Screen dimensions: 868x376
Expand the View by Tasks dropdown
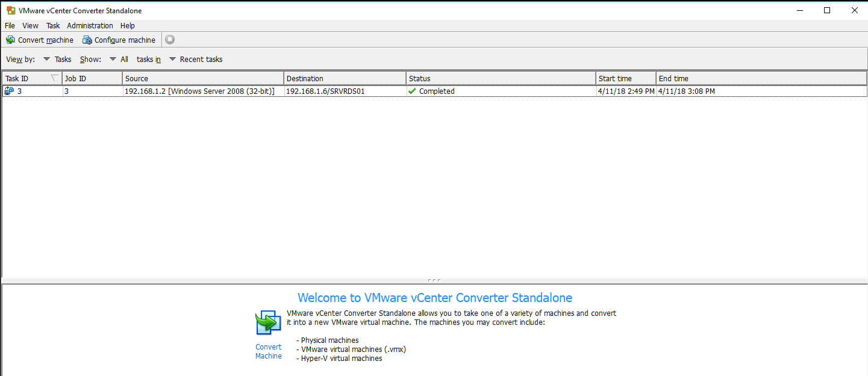click(57, 59)
